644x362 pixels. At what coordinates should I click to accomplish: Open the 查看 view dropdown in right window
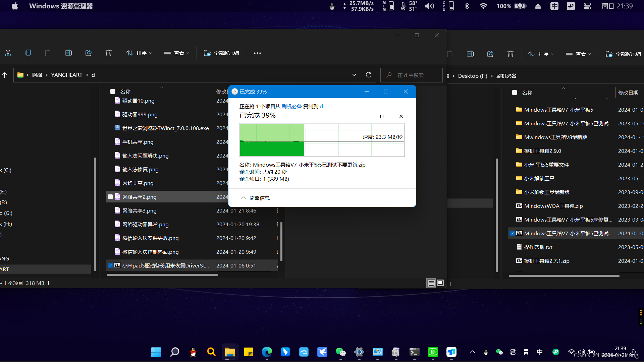pos(579,54)
